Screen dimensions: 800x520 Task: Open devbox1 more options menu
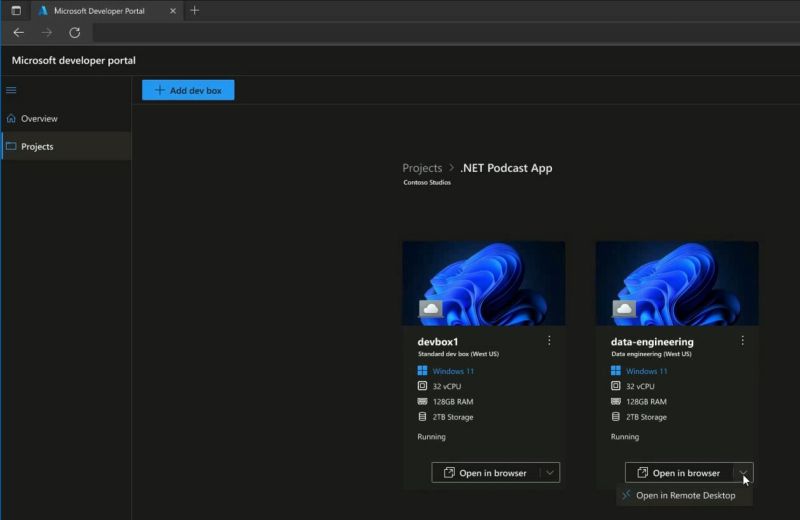click(x=549, y=341)
